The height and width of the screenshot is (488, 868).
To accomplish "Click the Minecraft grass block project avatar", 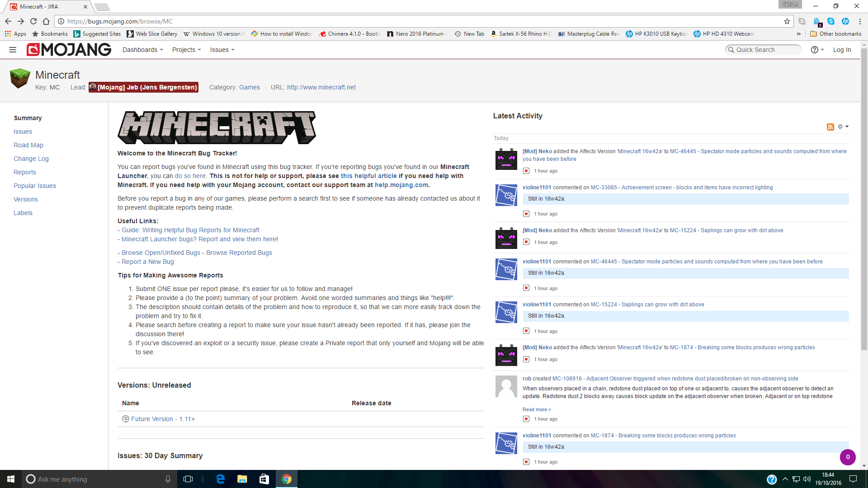I will (x=20, y=79).
